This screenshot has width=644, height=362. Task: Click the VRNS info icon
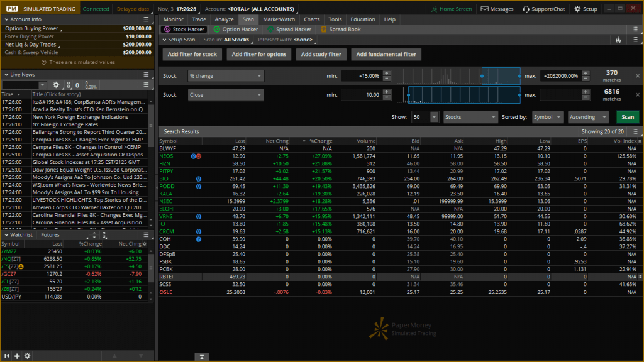(x=198, y=216)
